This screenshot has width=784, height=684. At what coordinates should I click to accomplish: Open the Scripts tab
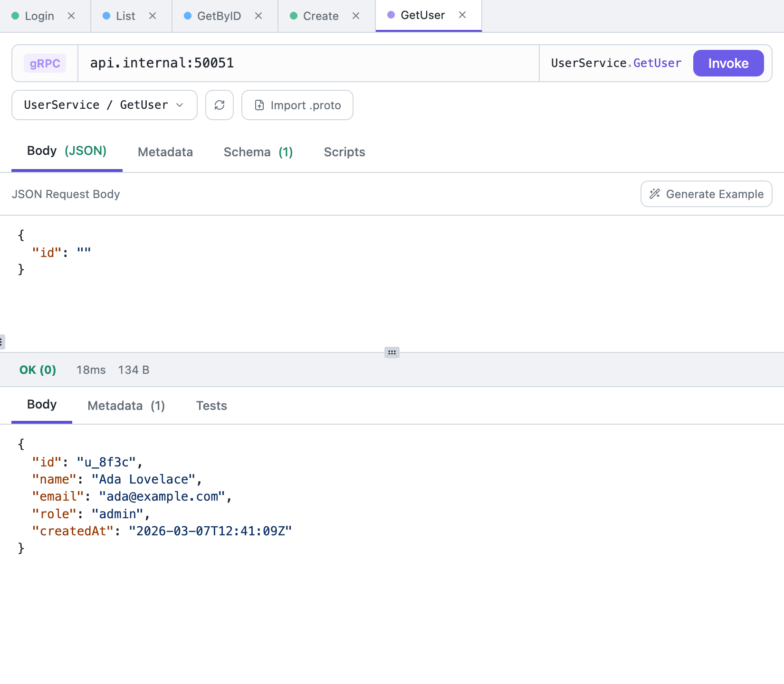click(344, 152)
